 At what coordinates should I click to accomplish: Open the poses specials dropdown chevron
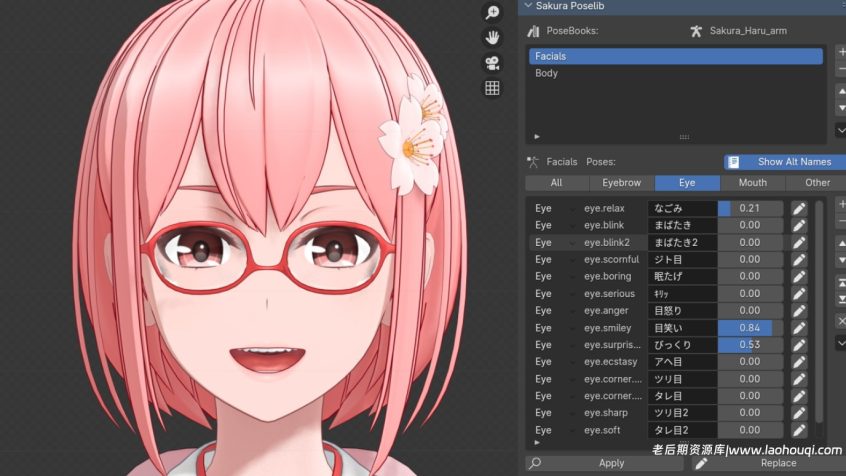point(841,343)
